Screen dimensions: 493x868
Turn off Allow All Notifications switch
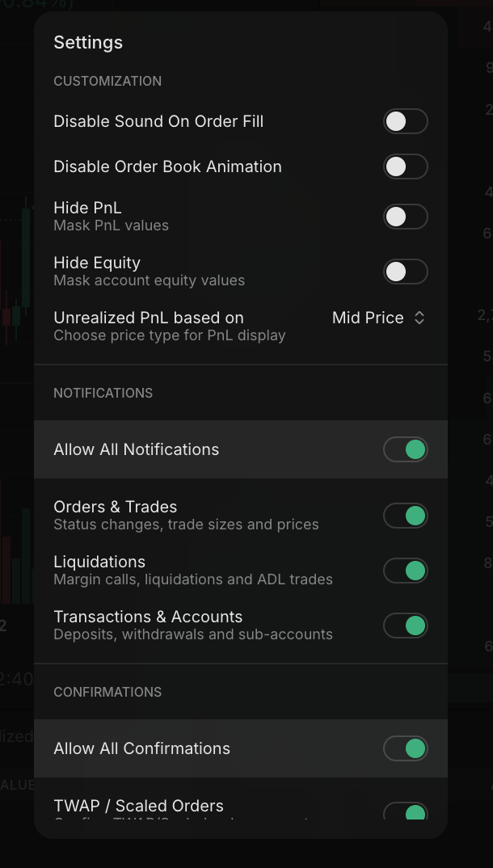click(x=405, y=449)
